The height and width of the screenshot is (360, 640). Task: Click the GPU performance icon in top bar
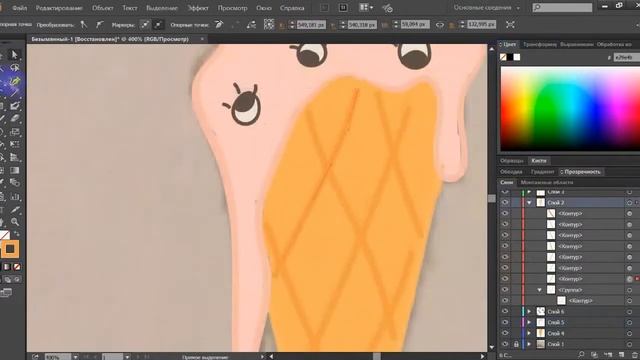click(x=387, y=8)
